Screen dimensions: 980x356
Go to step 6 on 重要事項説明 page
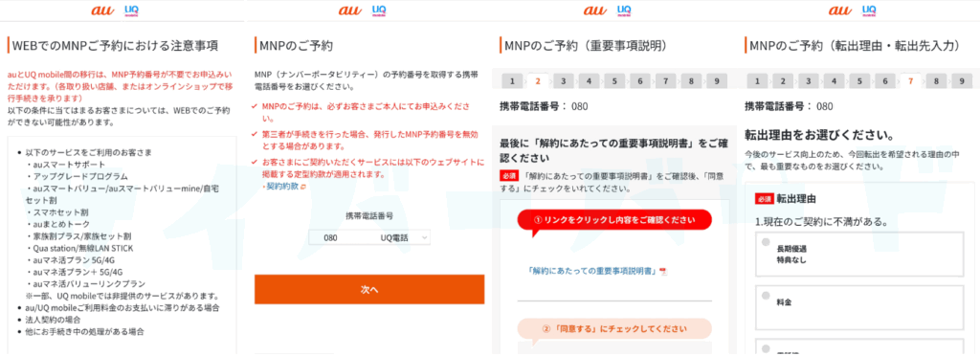(x=640, y=81)
